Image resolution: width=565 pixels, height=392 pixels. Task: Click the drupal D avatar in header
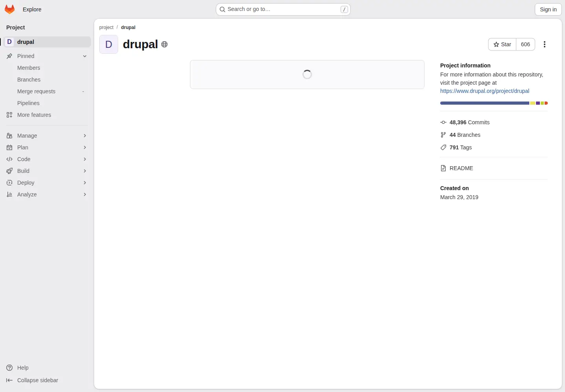pyautogui.click(x=109, y=44)
